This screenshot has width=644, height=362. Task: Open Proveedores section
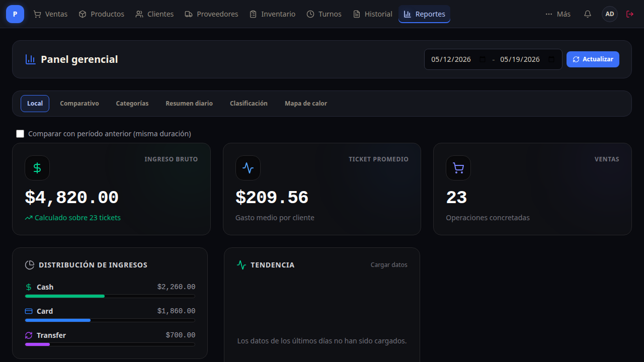[211, 14]
